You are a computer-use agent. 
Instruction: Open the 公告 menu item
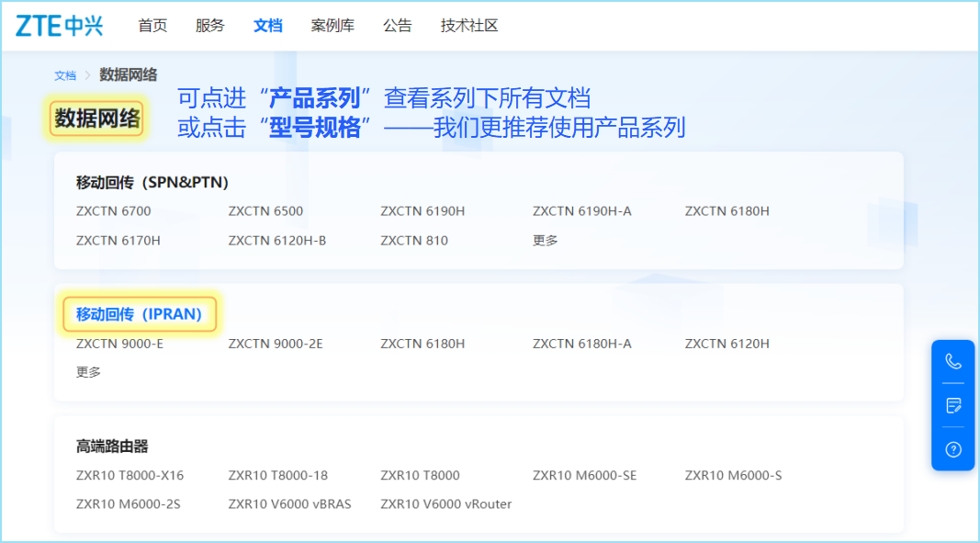pos(398,26)
